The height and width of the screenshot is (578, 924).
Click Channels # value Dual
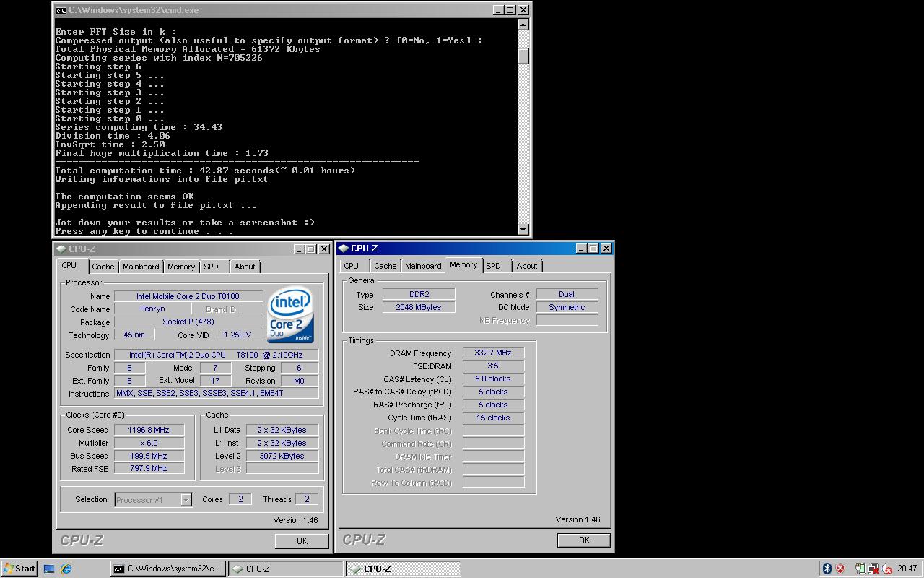coord(567,294)
